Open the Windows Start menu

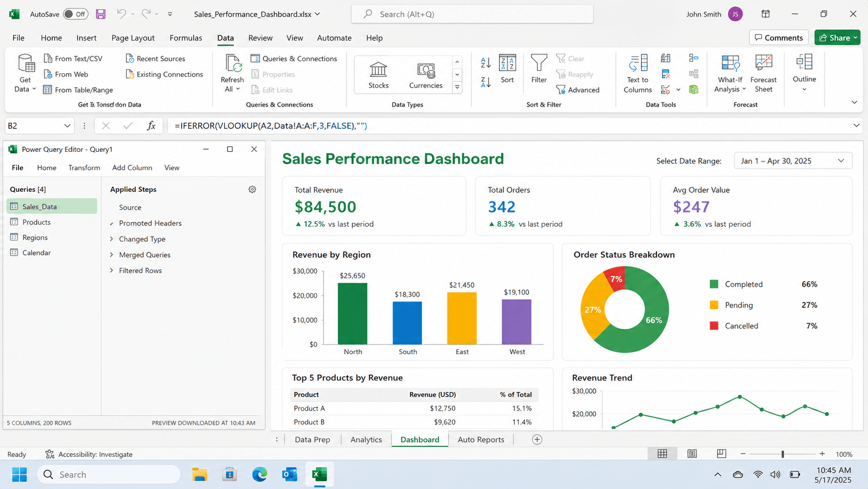pos(20,474)
